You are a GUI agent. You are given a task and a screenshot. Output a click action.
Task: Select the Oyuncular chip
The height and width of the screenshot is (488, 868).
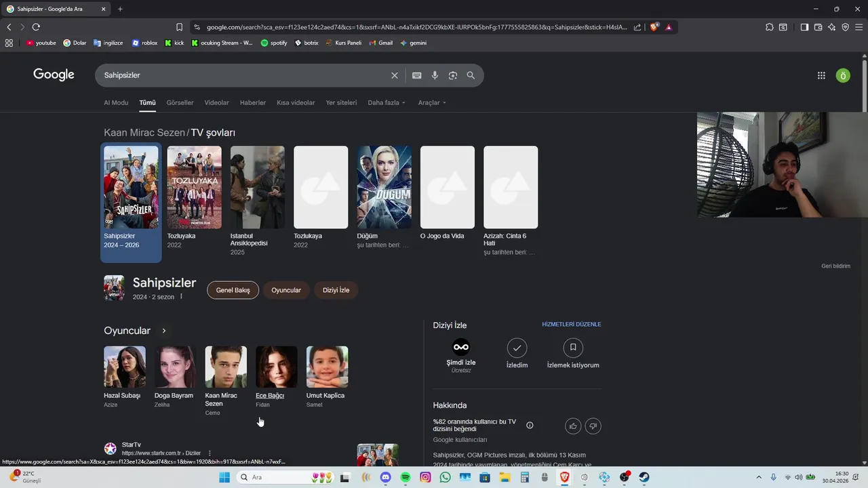[286, 290]
